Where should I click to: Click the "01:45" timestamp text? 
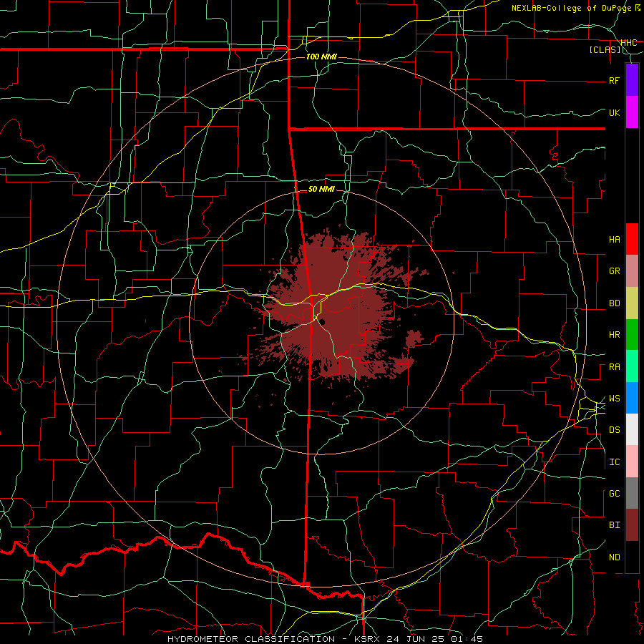(x=466, y=639)
